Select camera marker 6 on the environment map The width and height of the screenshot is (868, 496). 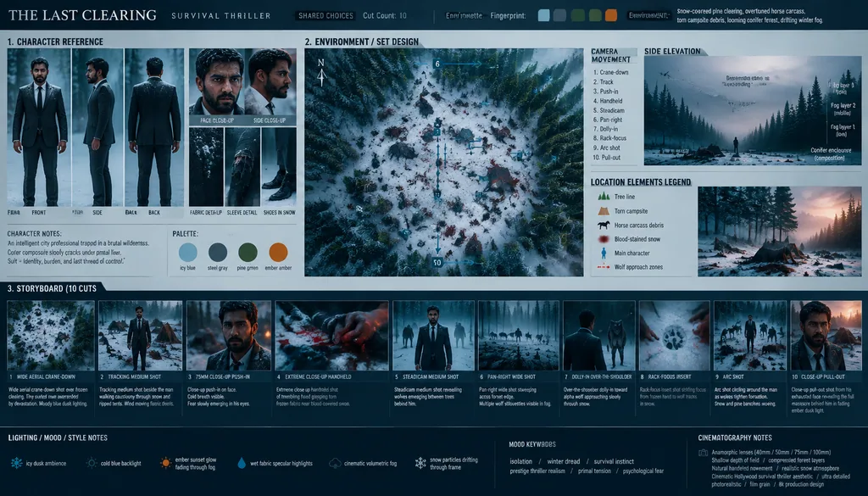click(x=437, y=64)
